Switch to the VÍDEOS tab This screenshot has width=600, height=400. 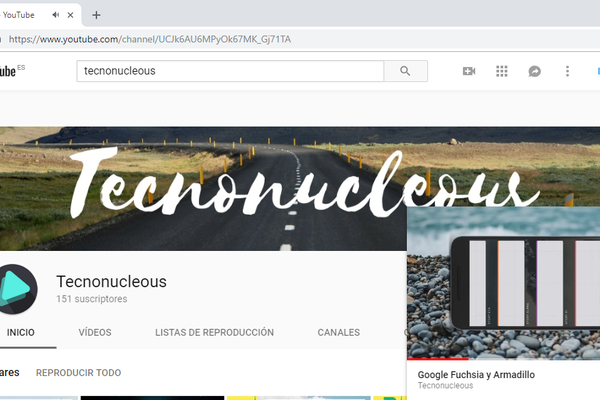click(x=95, y=332)
